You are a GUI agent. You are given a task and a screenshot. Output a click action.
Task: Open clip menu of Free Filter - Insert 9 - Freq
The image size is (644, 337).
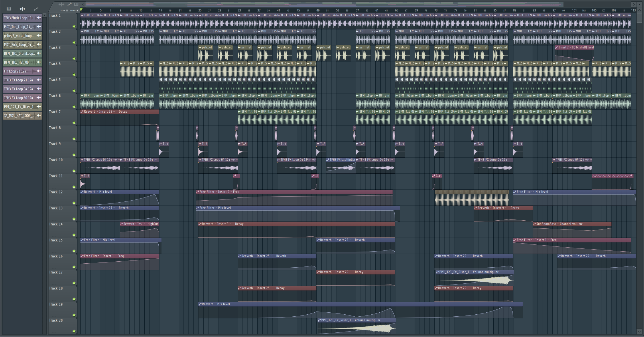point(198,192)
